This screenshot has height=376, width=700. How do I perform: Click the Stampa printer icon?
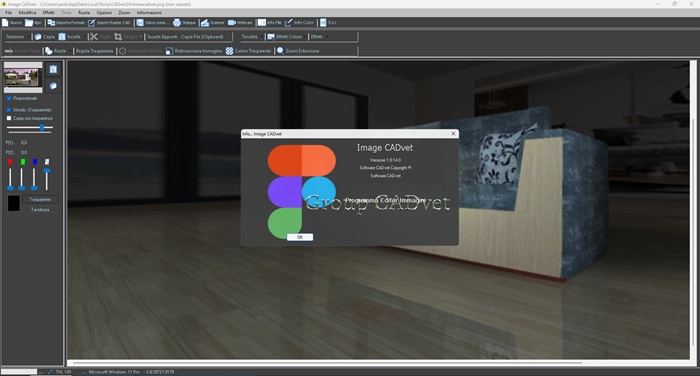click(177, 22)
